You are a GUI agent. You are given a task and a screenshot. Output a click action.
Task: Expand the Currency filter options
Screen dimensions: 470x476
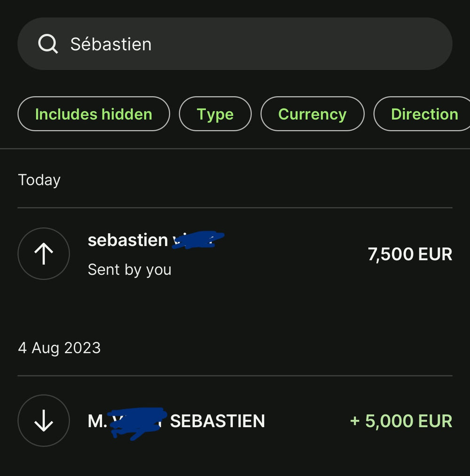[312, 114]
